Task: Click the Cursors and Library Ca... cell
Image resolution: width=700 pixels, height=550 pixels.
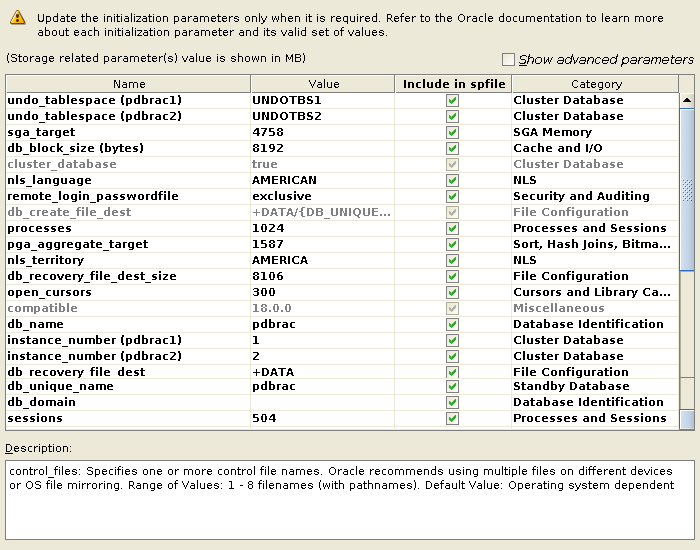Action: click(595, 292)
